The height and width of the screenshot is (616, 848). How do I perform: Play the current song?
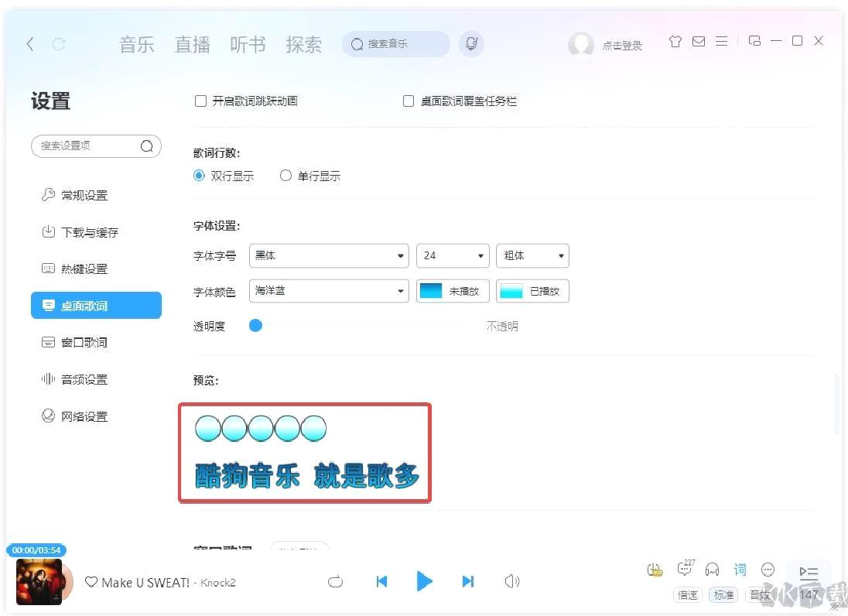pos(425,581)
